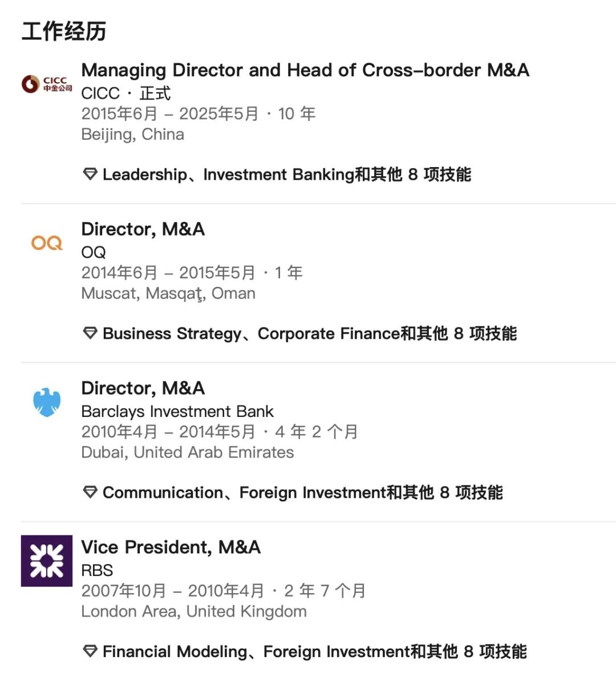Click the diamond icon beside Financial Modeling
The height and width of the screenshot is (677, 616).
[x=90, y=651]
